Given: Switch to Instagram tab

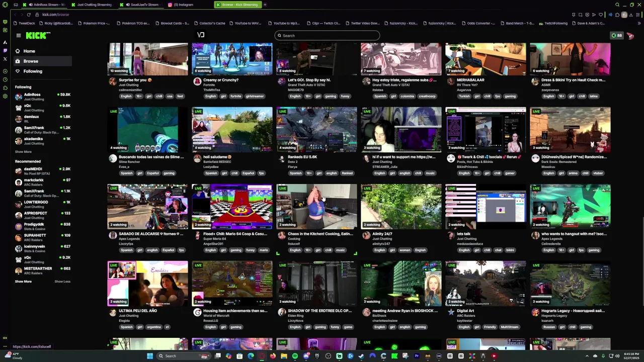Looking at the screenshot, I should coord(189,5).
